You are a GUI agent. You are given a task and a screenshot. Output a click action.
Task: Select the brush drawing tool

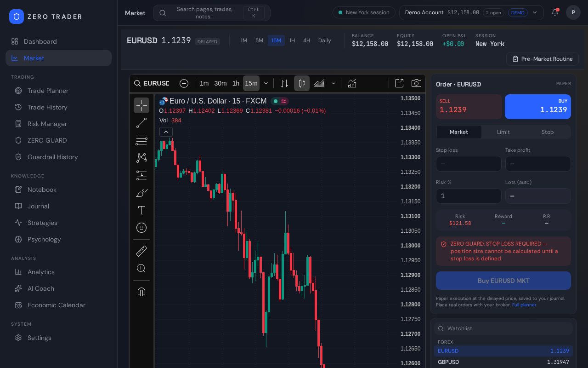[141, 193]
